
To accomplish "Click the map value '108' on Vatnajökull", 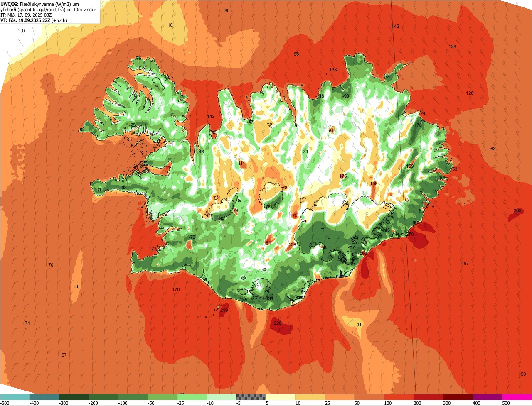I will tap(323, 247).
